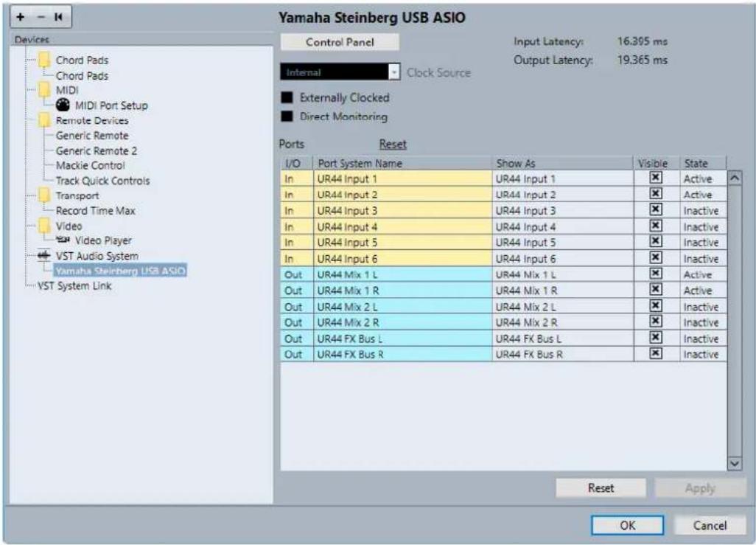
Task: Select Record Time Max in tree
Action: point(96,210)
